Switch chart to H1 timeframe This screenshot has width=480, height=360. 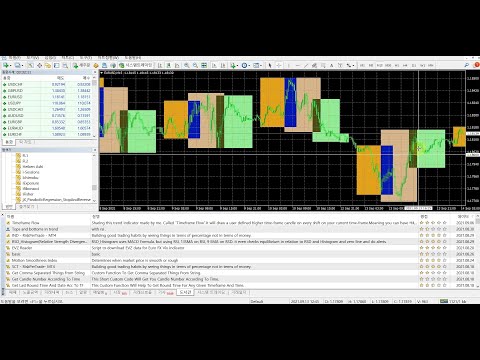pos(397,66)
